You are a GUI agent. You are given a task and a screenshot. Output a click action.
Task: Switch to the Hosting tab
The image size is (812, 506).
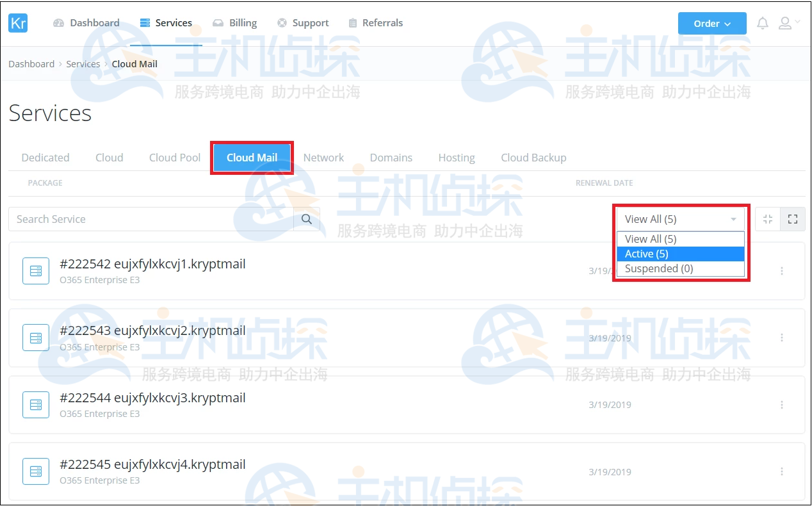coord(457,158)
